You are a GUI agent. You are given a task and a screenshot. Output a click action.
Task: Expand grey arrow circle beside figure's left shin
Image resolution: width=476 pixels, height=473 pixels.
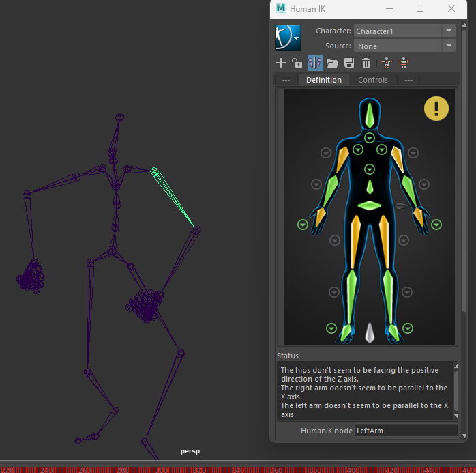407,292
